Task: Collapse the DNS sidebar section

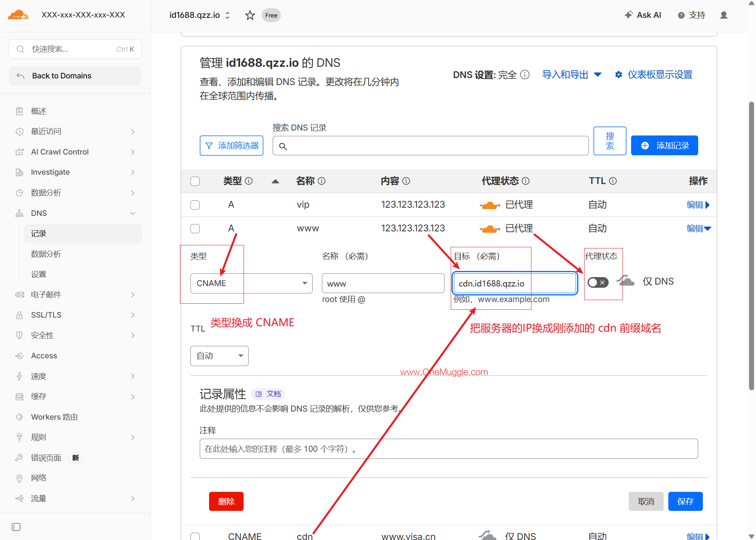Action: [x=133, y=213]
